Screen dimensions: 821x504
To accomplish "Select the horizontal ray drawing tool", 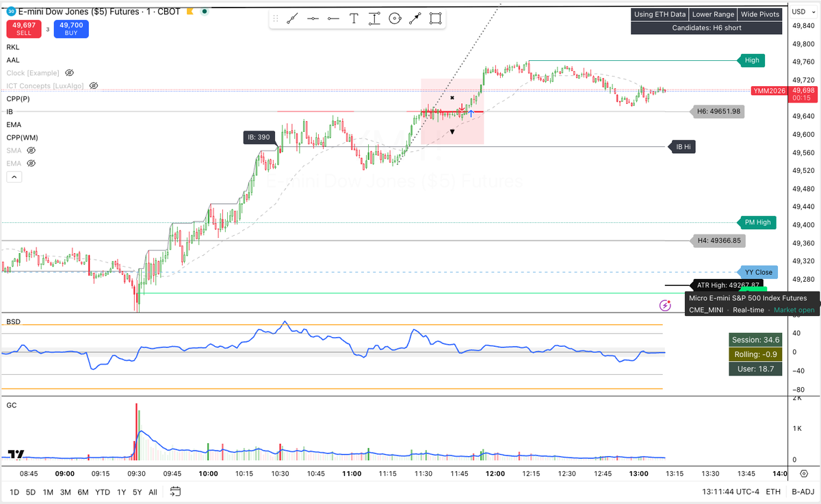I will 333,19.
